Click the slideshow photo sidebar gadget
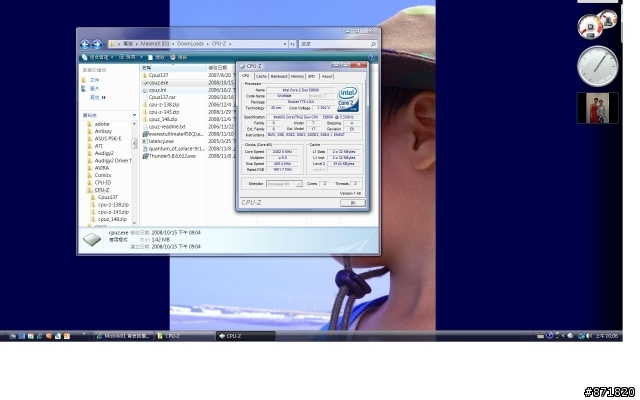640x400 pixels. click(598, 108)
